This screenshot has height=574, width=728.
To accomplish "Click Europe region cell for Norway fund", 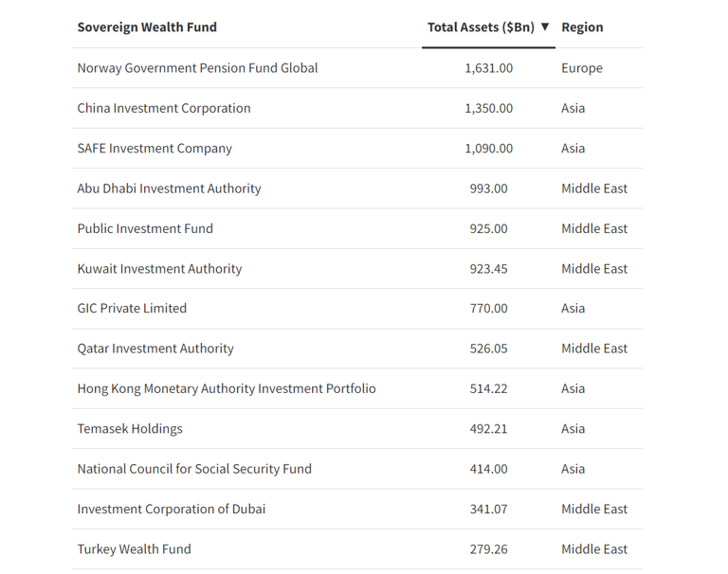I will click(x=582, y=68).
